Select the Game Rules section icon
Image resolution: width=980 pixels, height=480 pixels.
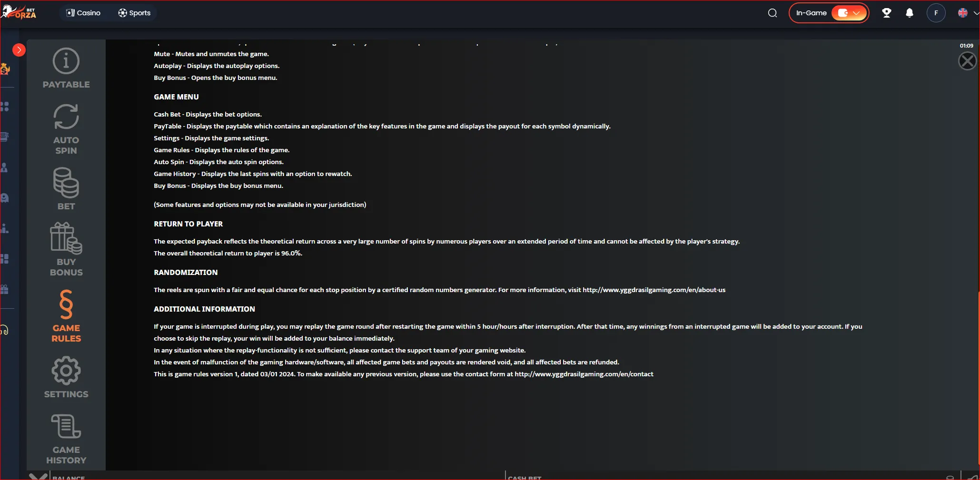pyautogui.click(x=66, y=316)
